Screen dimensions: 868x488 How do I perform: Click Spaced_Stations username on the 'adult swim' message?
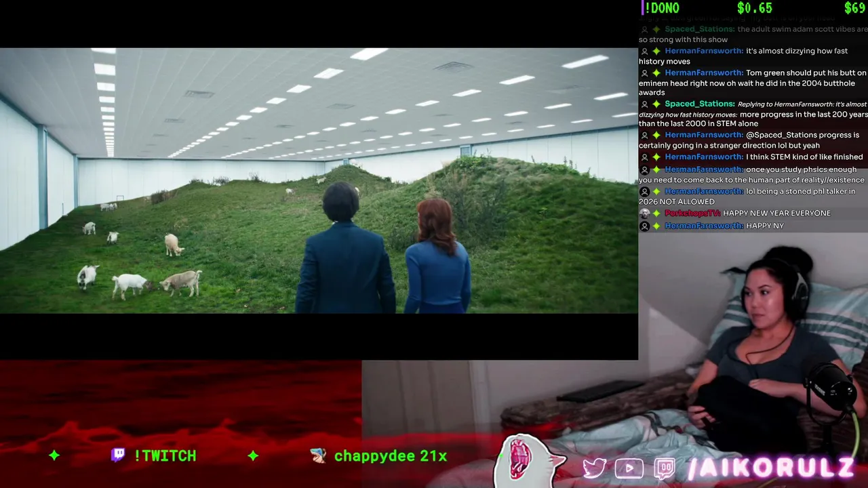coord(699,29)
